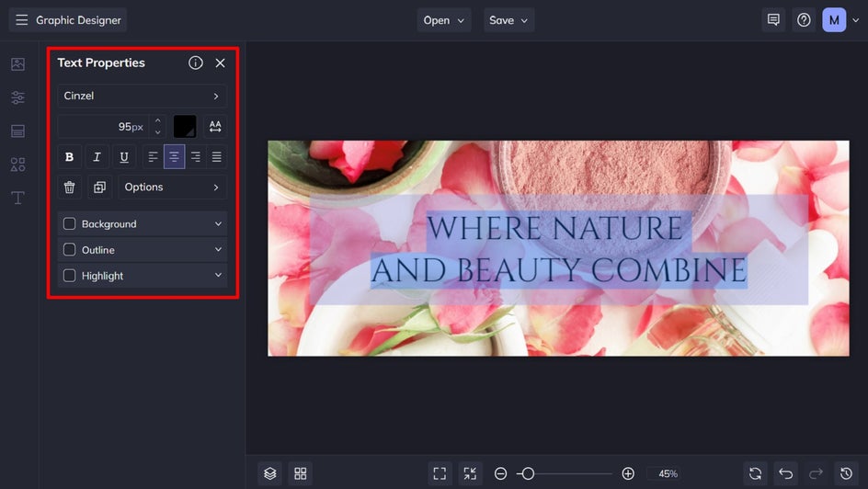This screenshot has height=489, width=868.
Task: Apply Underline to the text
Action: [124, 157]
